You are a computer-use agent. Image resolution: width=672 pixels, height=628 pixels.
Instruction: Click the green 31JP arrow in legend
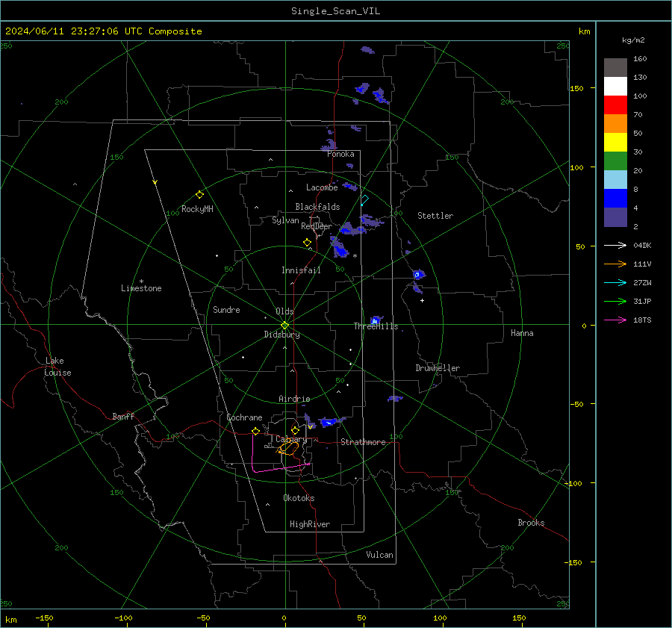(615, 302)
